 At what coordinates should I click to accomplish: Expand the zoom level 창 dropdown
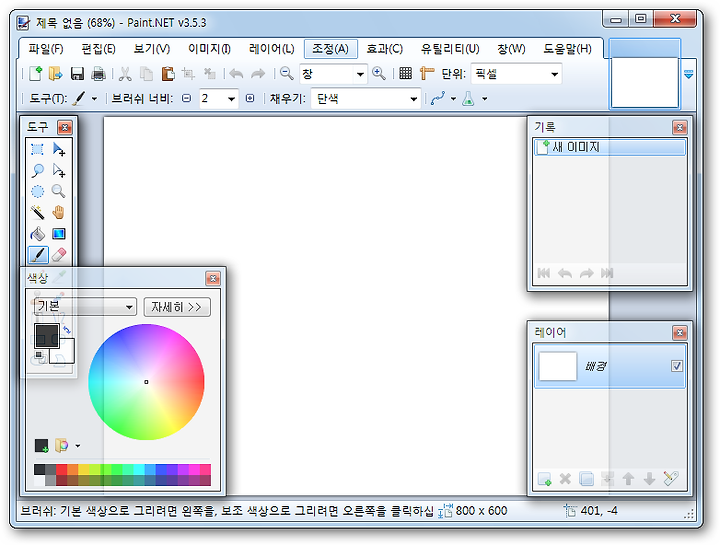point(360,74)
